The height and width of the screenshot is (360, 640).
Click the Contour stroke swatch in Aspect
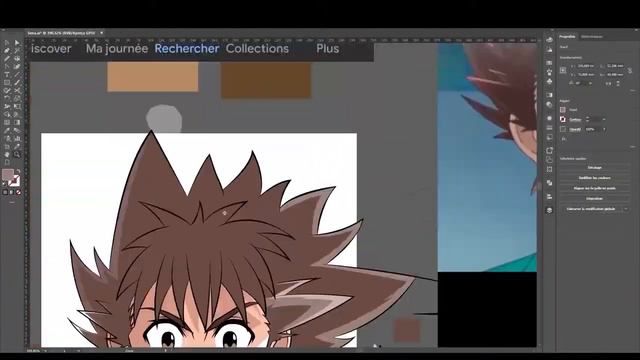563,119
